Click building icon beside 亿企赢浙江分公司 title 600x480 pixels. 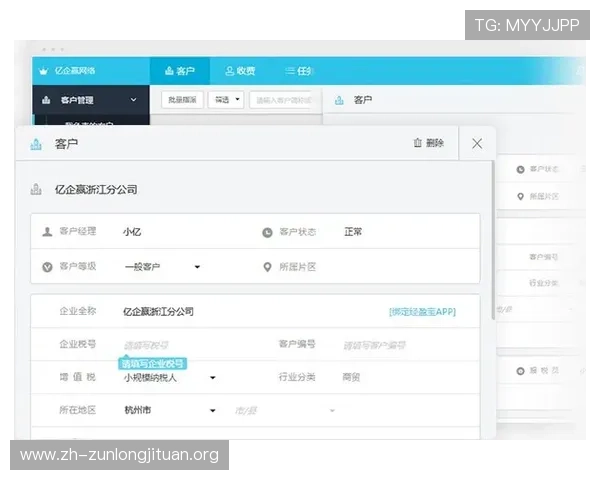tap(36, 189)
